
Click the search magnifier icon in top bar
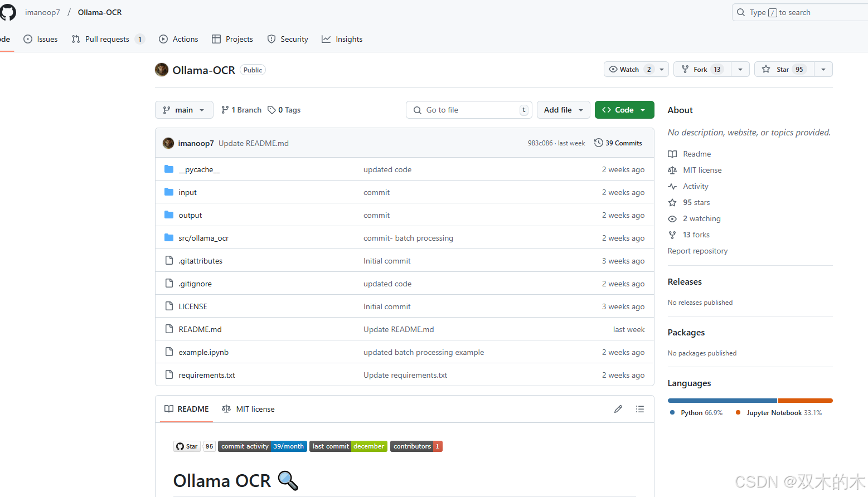tap(741, 12)
